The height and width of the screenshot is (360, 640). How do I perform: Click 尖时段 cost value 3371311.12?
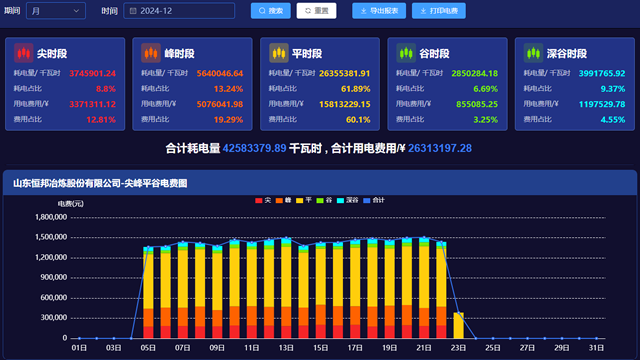(x=92, y=104)
